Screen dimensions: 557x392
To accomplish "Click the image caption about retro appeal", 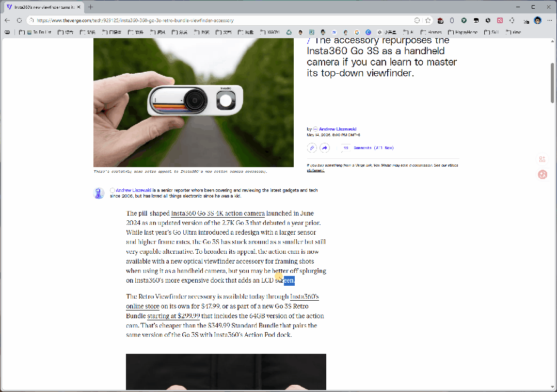I will pyautogui.click(x=180, y=171).
